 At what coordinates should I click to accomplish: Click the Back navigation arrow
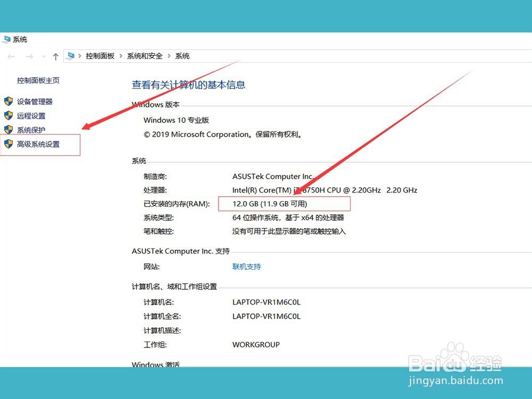tap(11, 56)
